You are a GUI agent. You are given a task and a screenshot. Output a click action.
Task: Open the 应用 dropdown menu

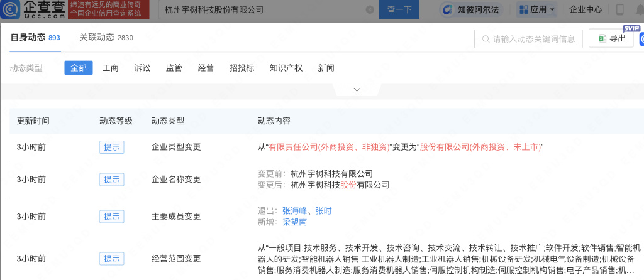(537, 9)
